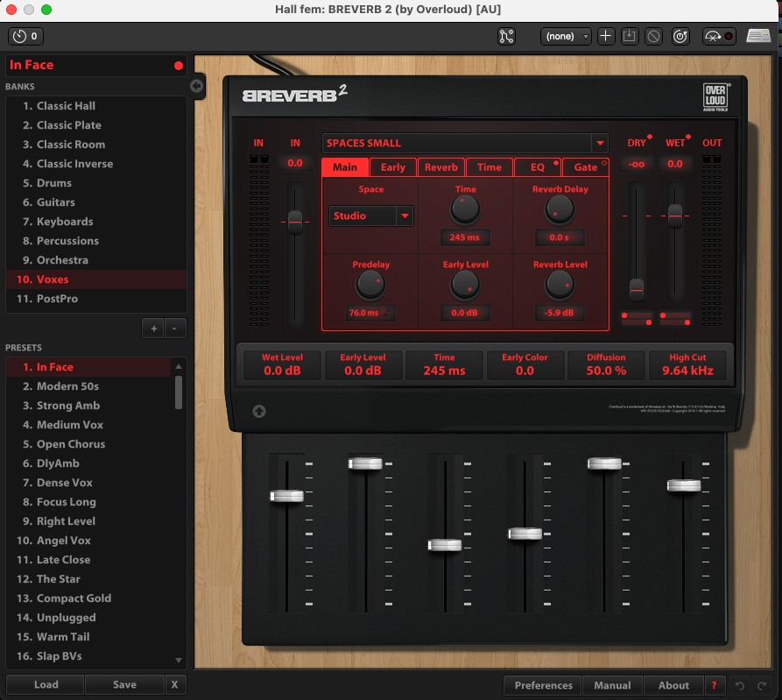782x700 pixels.
Task: Toggle the EQ tab enable dot
Action: pos(556,163)
